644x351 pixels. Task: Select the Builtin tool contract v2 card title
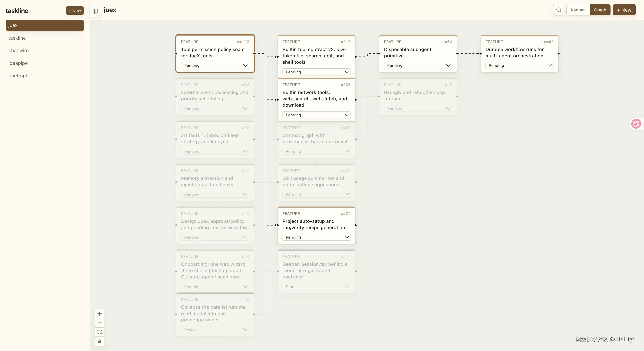pyautogui.click(x=314, y=56)
